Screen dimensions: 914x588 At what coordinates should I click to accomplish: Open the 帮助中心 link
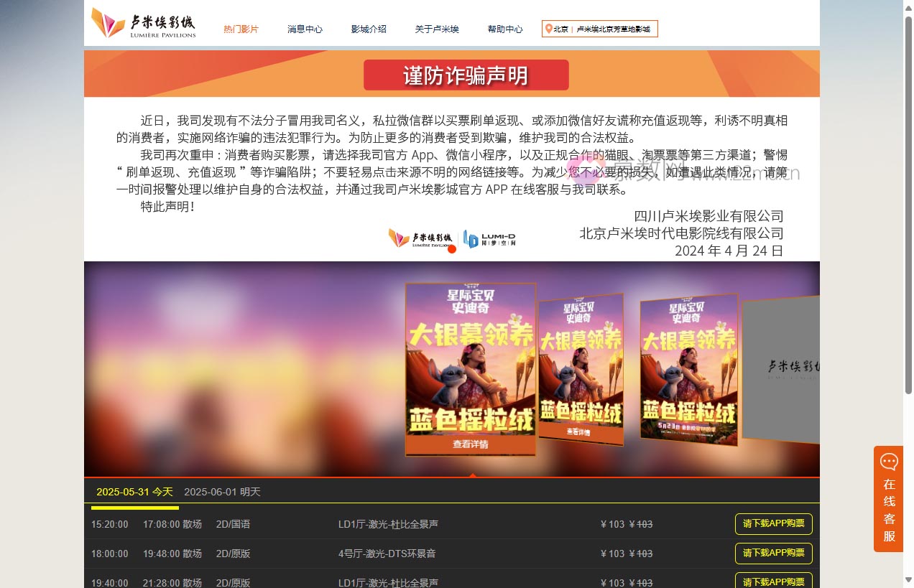coord(505,29)
